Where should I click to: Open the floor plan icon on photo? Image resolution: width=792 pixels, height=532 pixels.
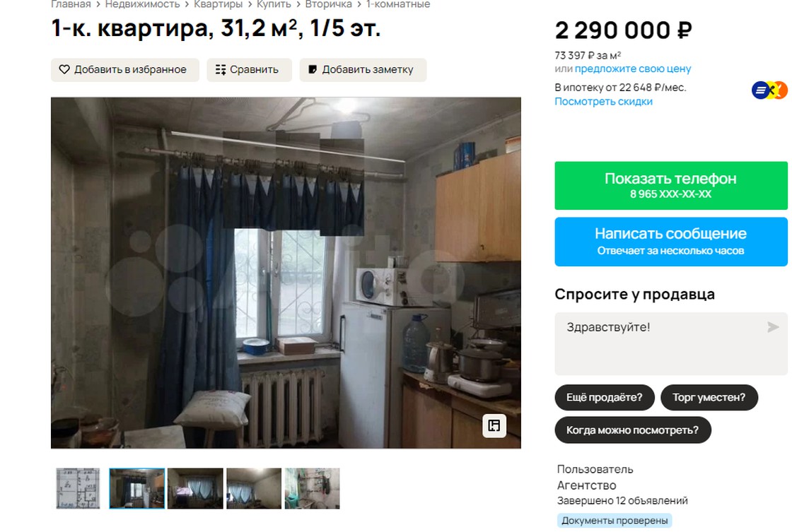tap(494, 425)
